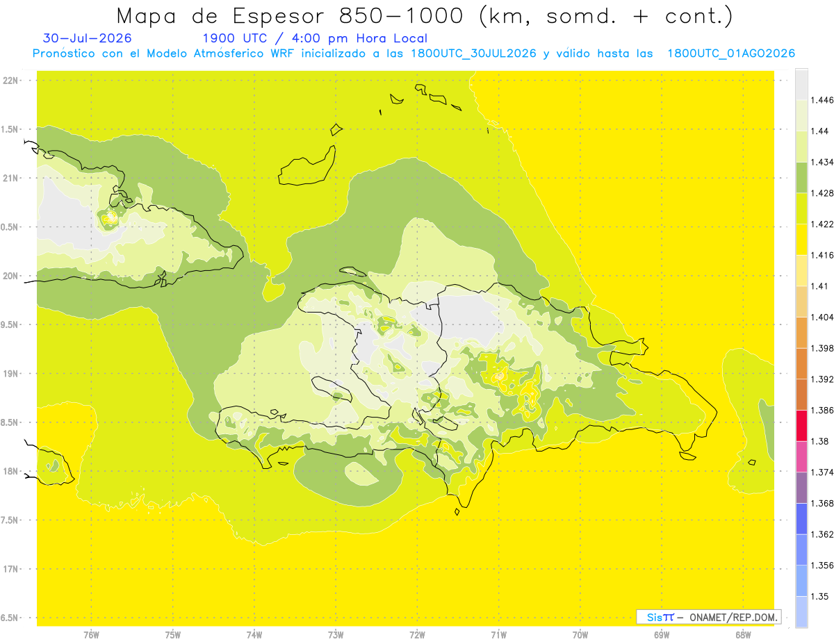Click the '72W' longitude label
This screenshot has width=834, height=644.
[x=417, y=635]
